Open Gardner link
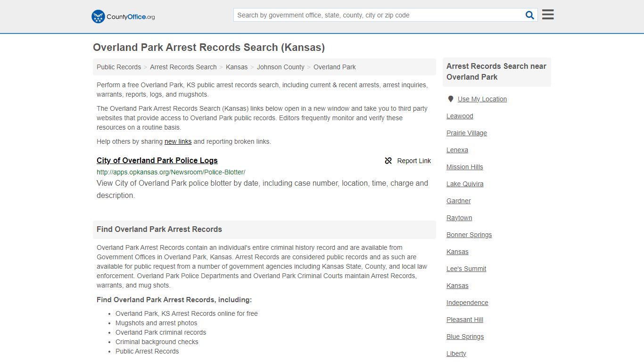 (459, 201)
